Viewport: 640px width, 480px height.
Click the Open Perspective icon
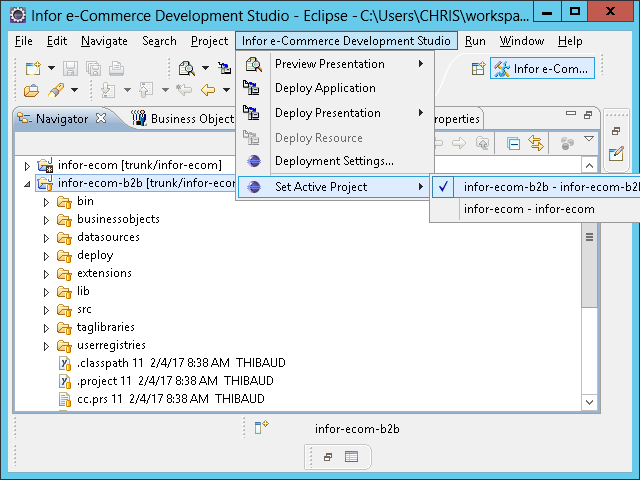pyautogui.click(x=478, y=68)
